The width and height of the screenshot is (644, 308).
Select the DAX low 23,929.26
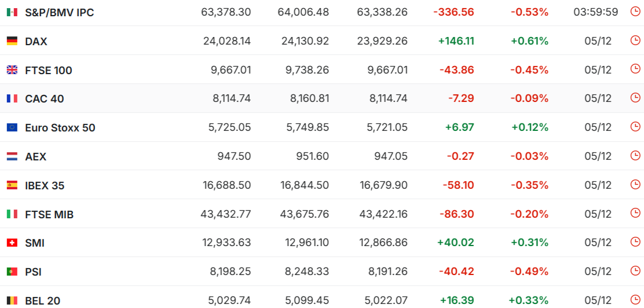[x=383, y=41]
